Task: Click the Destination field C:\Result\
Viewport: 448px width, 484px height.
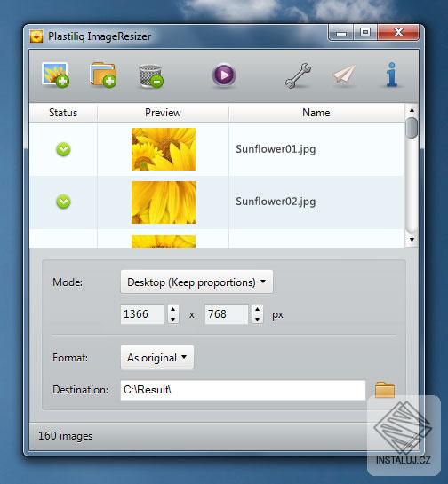Action: (x=243, y=390)
